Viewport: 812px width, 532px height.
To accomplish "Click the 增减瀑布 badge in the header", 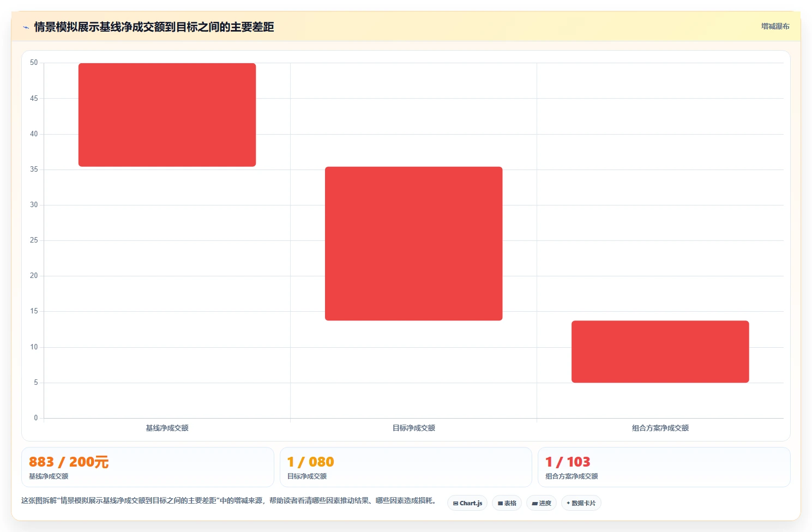I will click(x=775, y=26).
